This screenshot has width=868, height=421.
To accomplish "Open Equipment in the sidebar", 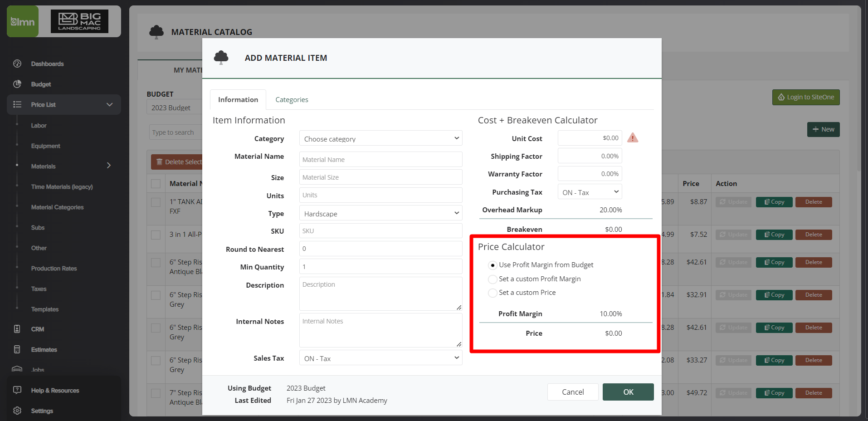I will [x=45, y=146].
